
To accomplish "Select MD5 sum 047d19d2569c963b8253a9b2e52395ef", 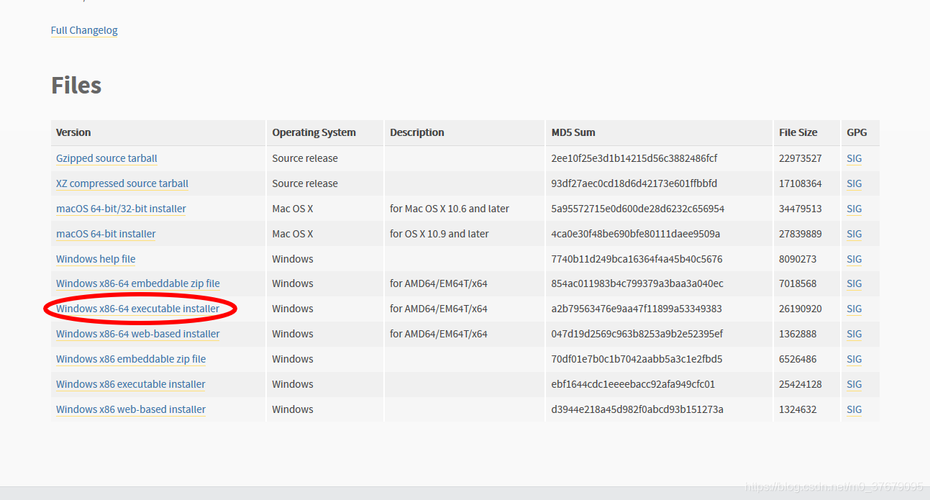I will (x=637, y=334).
